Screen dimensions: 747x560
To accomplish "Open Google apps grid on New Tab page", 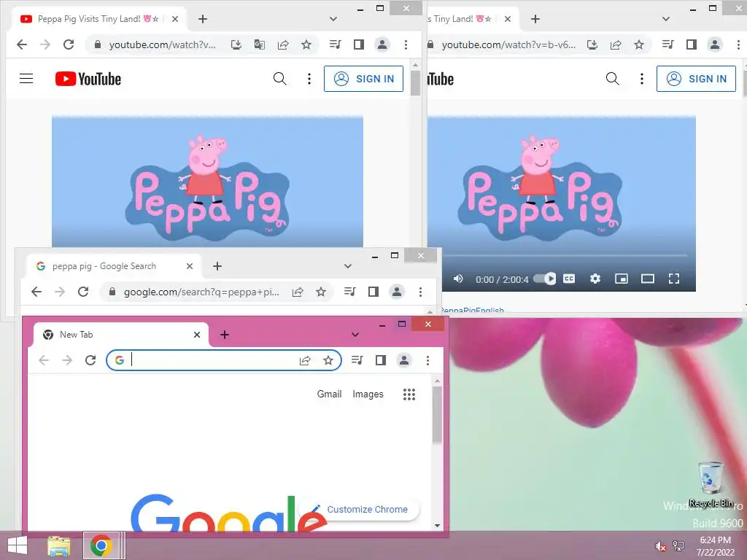I will 409,394.
